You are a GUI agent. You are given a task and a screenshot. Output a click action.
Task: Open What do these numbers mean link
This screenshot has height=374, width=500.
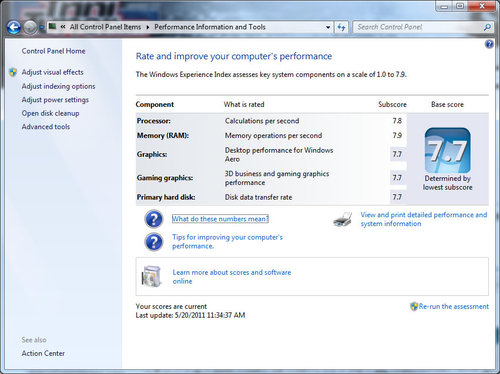click(x=220, y=219)
